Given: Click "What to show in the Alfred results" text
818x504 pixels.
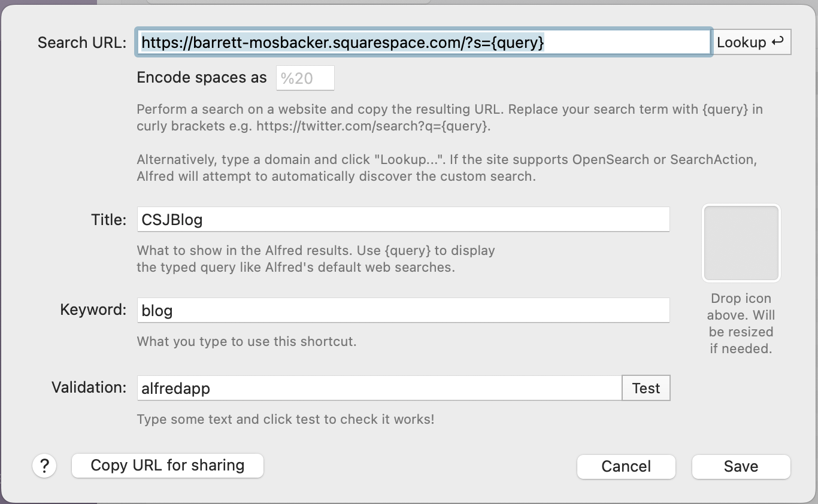Looking at the screenshot, I should pos(316,259).
